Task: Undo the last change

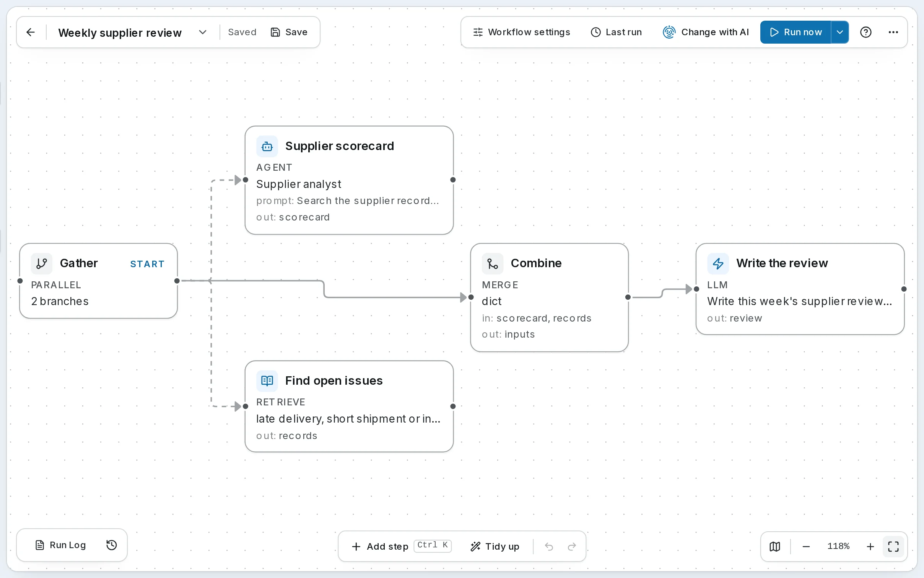Action: point(549,546)
